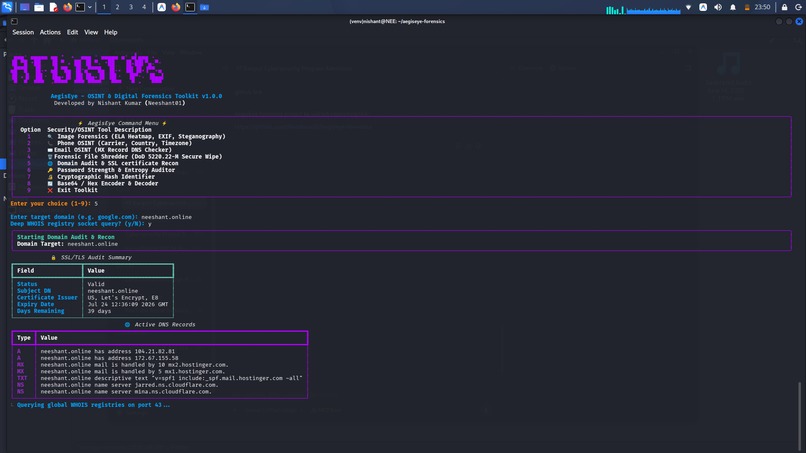Viewport: 806px width, 453px height.
Task: Click the terminal window icon in title bar
Action: (14, 21)
